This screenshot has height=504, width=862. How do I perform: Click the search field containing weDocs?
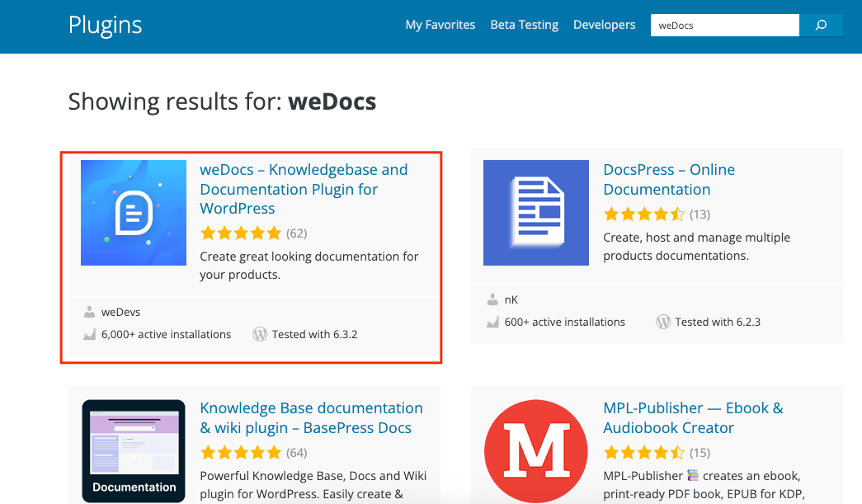[724, 25]
